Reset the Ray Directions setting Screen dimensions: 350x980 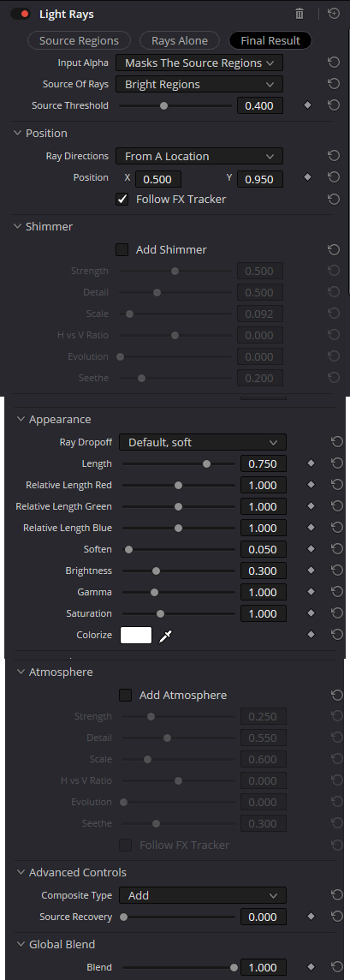point(334,156)
